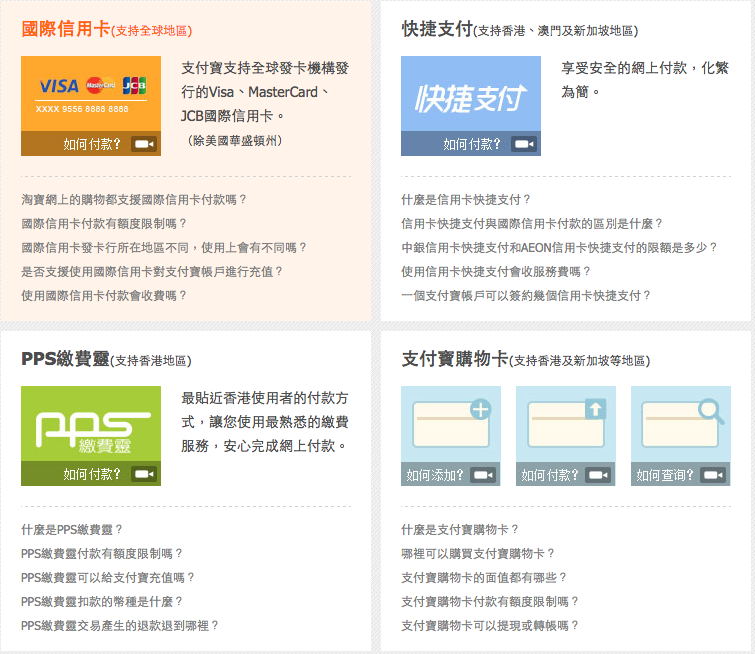Open link 使用國際信用卡付款會收費嗎
The image size is (755, 654).
(104, 296)
